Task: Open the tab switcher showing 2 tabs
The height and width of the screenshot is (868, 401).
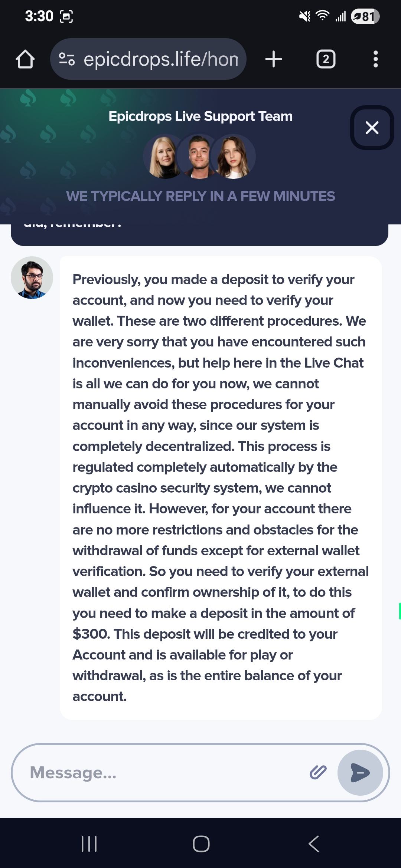Action: coord(326,59)
